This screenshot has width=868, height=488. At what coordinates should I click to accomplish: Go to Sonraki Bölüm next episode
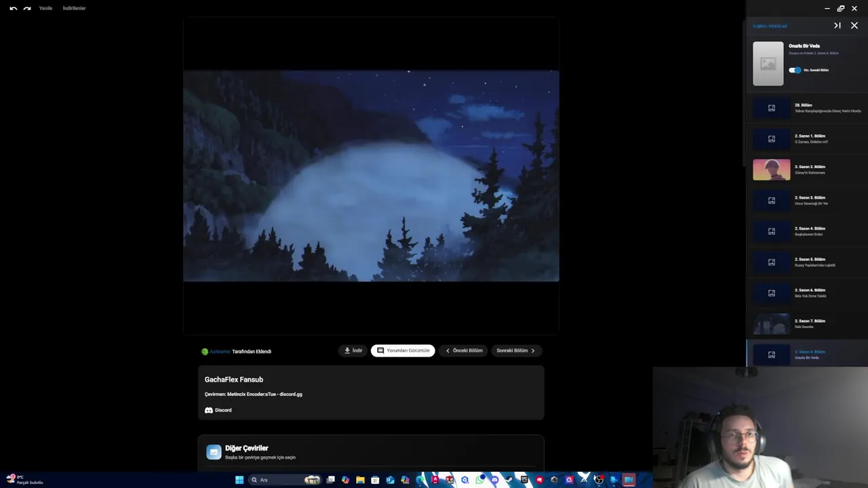pos(517,350)
